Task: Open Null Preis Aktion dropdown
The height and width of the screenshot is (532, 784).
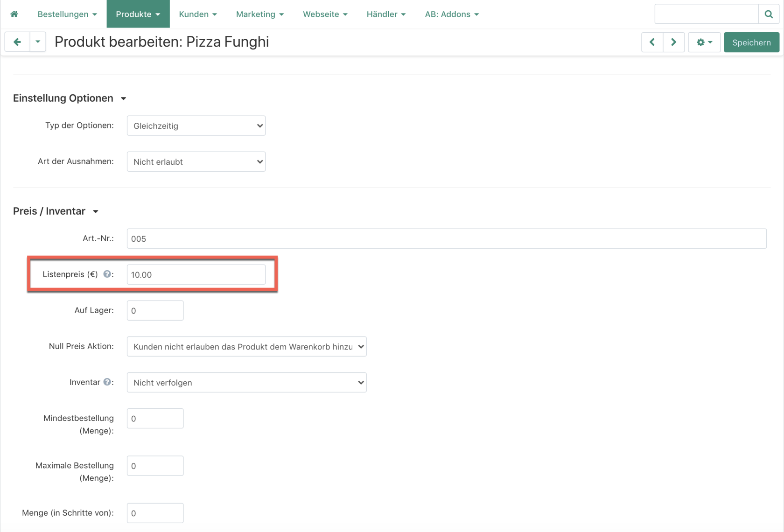Action: coord(246,346)
